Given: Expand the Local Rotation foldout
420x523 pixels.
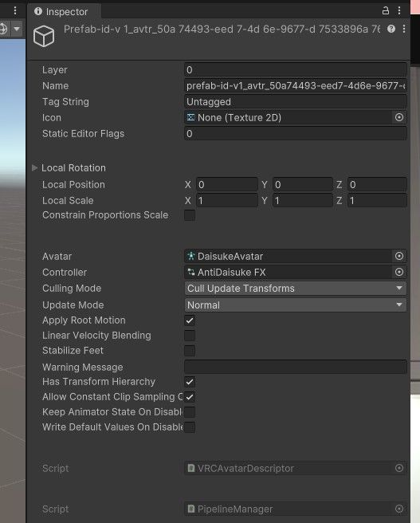Looking at the screenshot, I should pyautogui.click(x=34, y=167).
